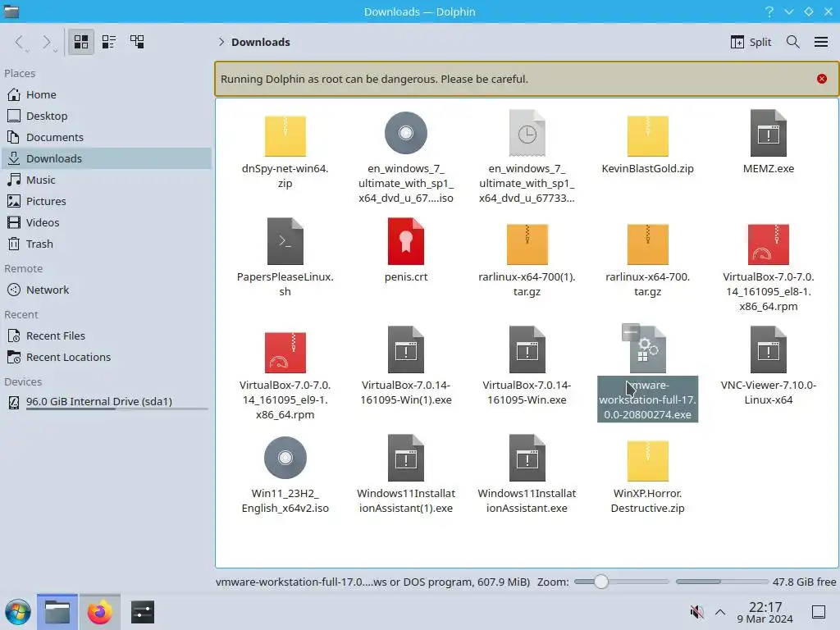Select Windows11InstallationAssistant.exe icon
This screenshot has height=630, width=840.
tap(527, 458)
